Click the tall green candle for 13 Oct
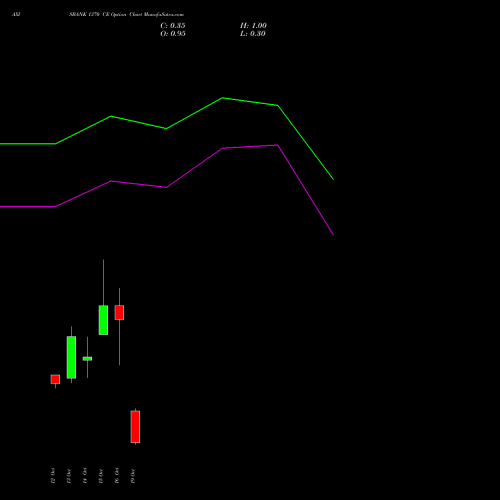The height and width of the screenshot is (500, 500). click(71, 357)
